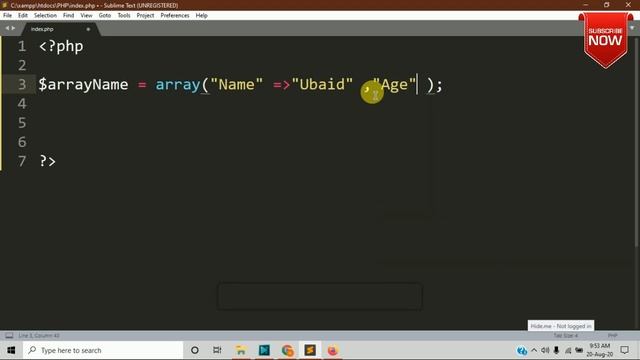Click the editor vertical scrollbar
The width and height of the screenshot is (640, 360).
click(637, 143)
